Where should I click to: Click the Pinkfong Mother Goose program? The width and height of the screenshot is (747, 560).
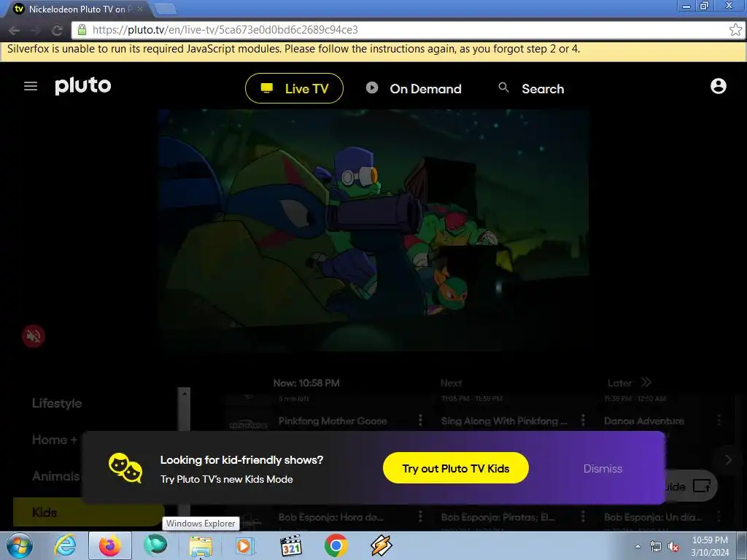click(x=333, y=421)
